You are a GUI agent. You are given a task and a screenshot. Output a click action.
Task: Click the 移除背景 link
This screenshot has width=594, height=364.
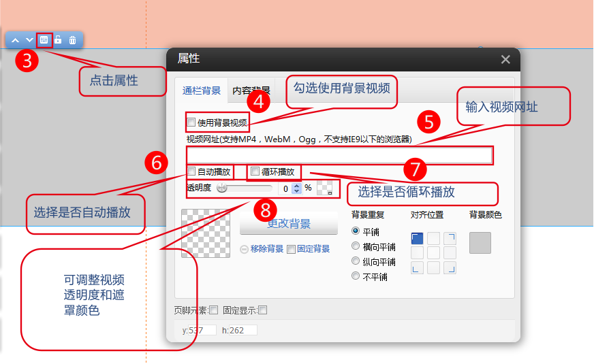click(266, 249)
